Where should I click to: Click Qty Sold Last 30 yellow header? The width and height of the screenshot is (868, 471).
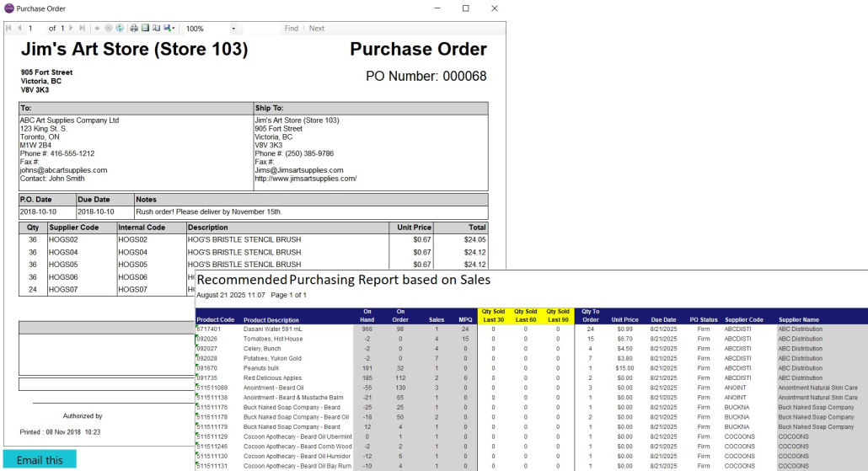493,315
